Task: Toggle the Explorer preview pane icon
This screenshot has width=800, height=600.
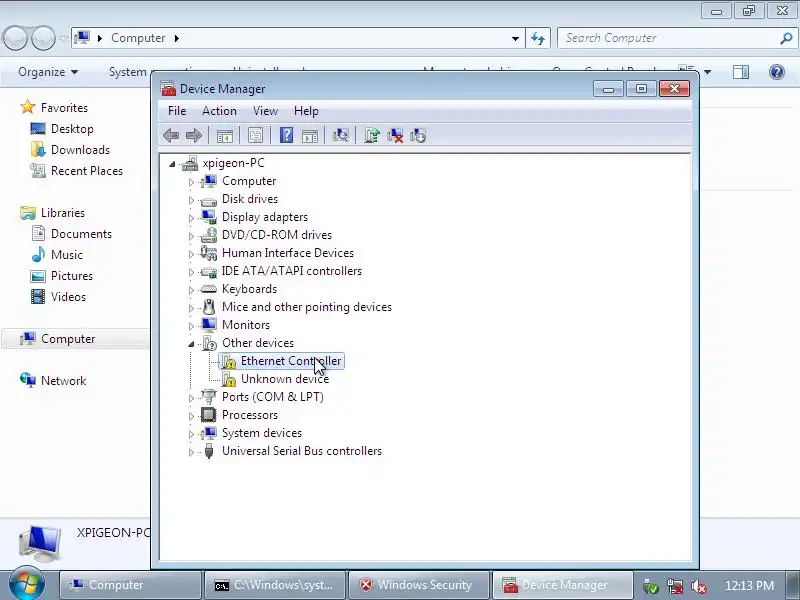Action: pyautogui.click(x=741, y=72)
